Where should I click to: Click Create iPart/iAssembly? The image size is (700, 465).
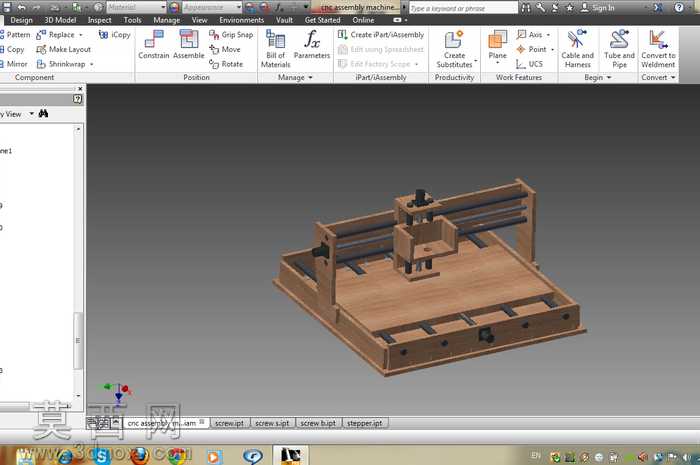pos(381,34)
